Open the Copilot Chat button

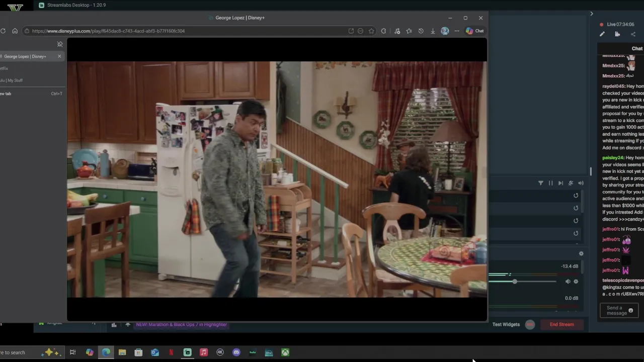474,31
